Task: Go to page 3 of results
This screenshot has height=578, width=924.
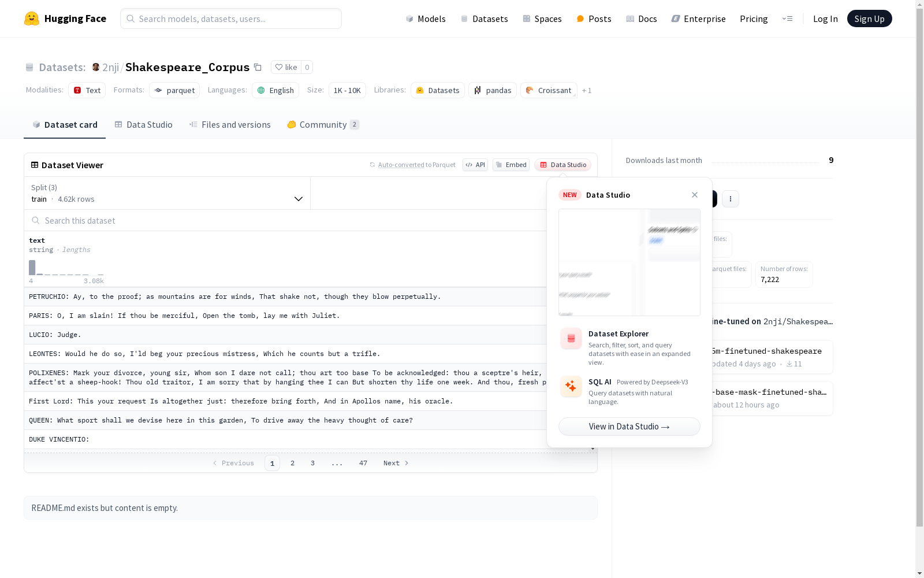Action: click(x=313, y=463)
